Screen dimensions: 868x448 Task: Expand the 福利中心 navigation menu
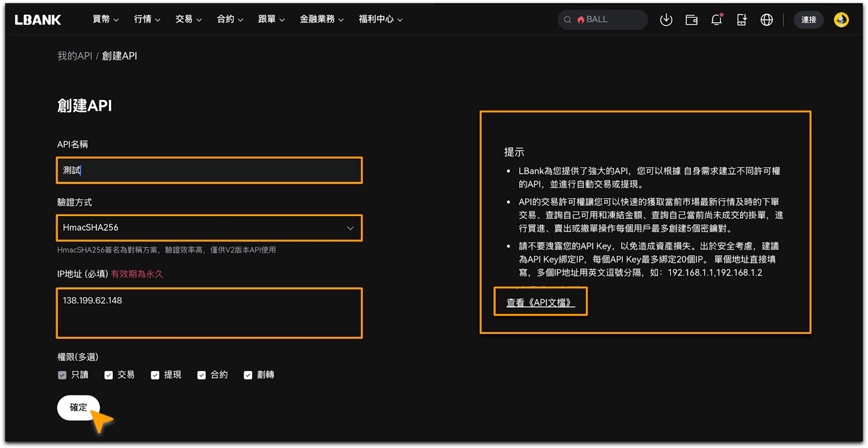click(x=380, y=20)
